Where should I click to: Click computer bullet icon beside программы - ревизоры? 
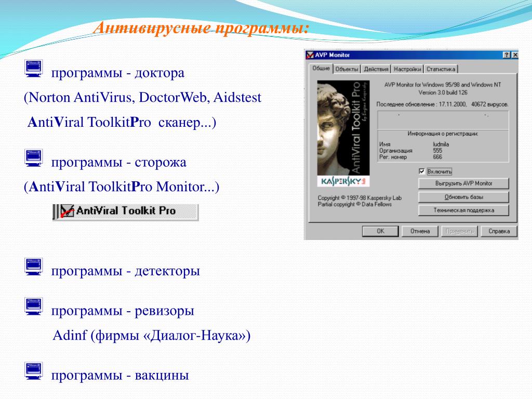[34, 306]
